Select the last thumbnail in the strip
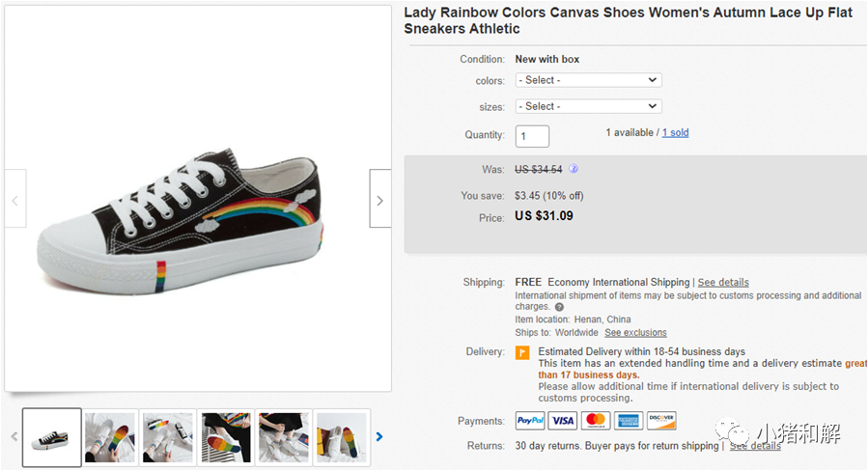Image resolution: width=868 pixels, height=471 pixels. pos(342,437)
